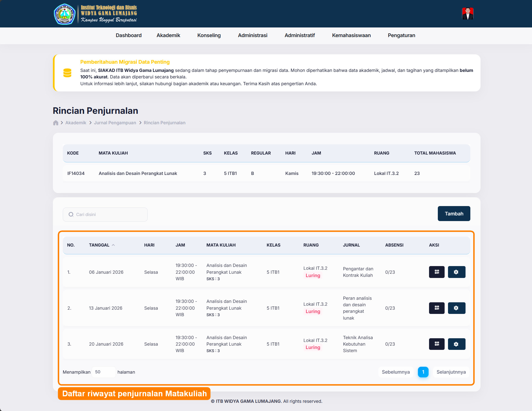Click the Cari disini search field

[107, 215]
